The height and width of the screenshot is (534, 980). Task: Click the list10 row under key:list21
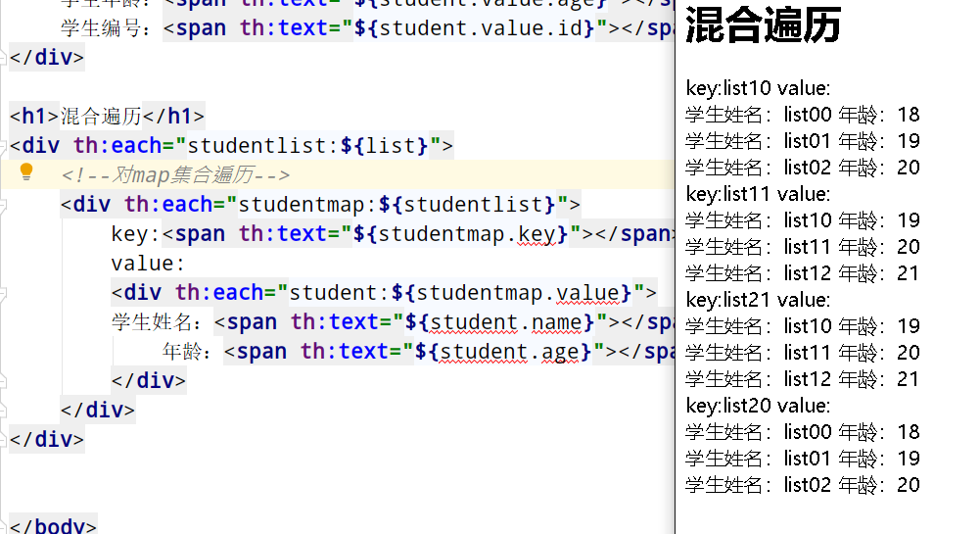pyautogui.click(x=803, y=325)
